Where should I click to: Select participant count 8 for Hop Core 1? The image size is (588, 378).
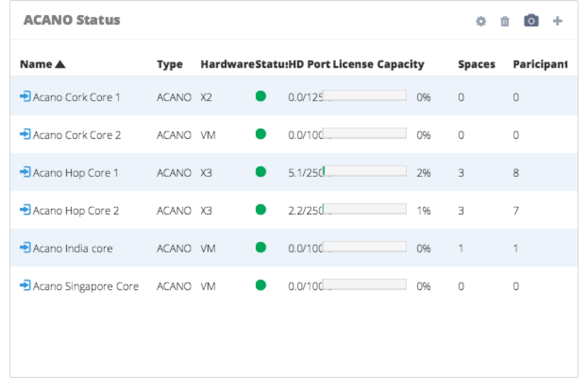point(516,173)
